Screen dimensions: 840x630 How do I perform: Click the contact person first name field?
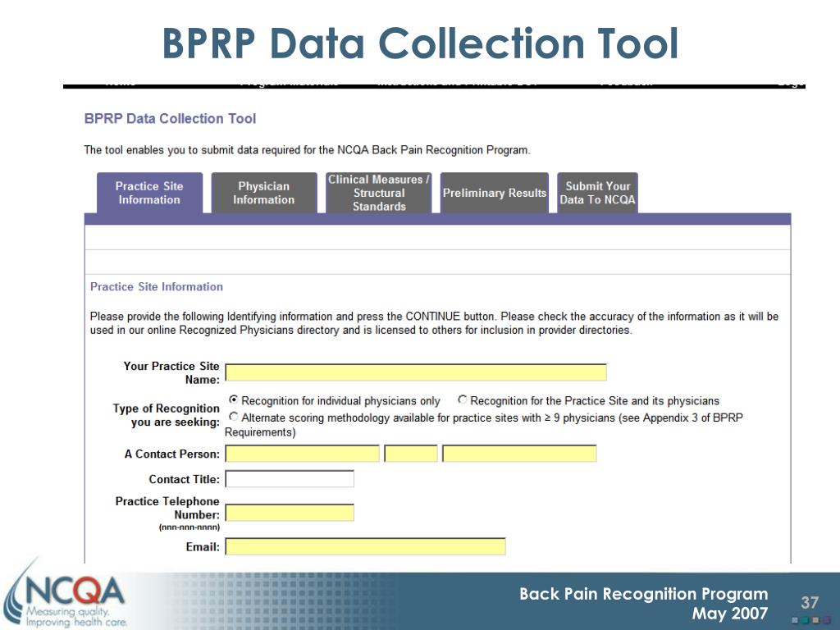pyautogui.click(x=302, y=453)
